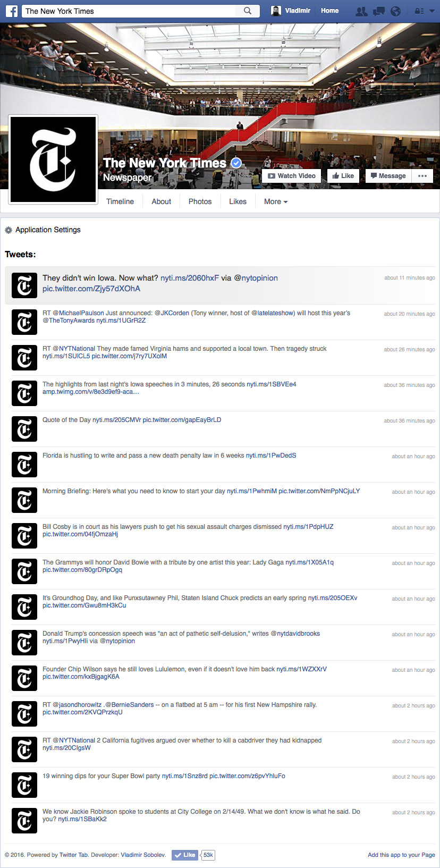
Task: Switch to the Timeline tab
Action: pos(120,201)
